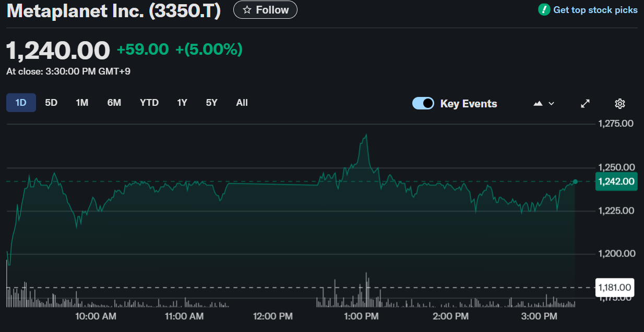Select the 1D time range tab
Screen dimensions: 644x332
point(21,103)
